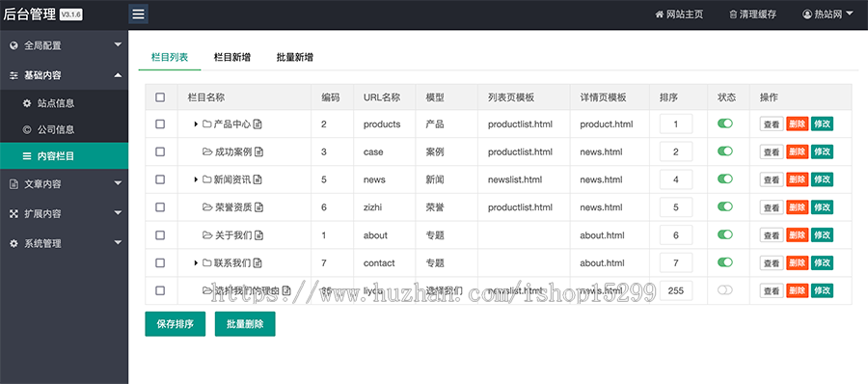This screenshot has width=868, height=384.
Task: Expand the 新闻资讯 tree arrow
Action: (x=196, y=179)
